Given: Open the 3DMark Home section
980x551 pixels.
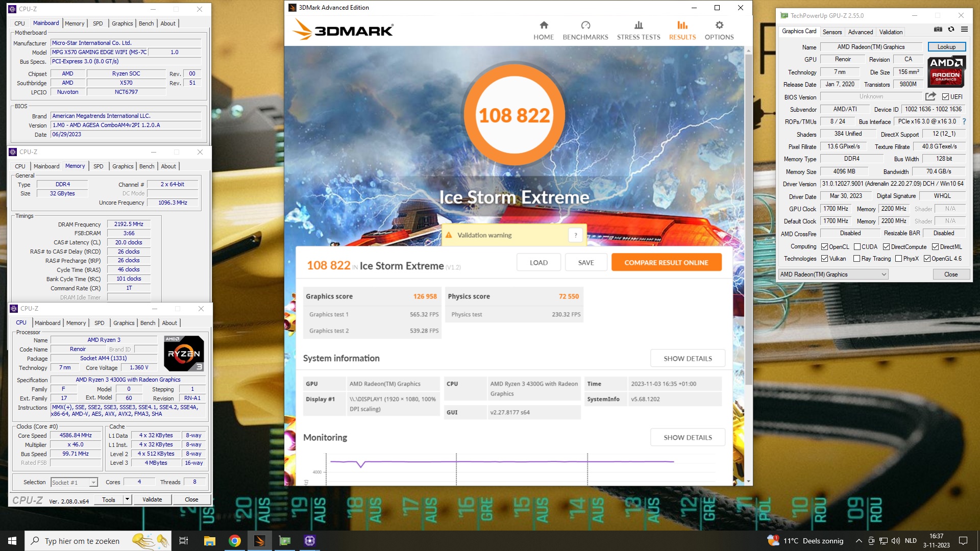Looking at the screenshot, I should pos(544,31).
